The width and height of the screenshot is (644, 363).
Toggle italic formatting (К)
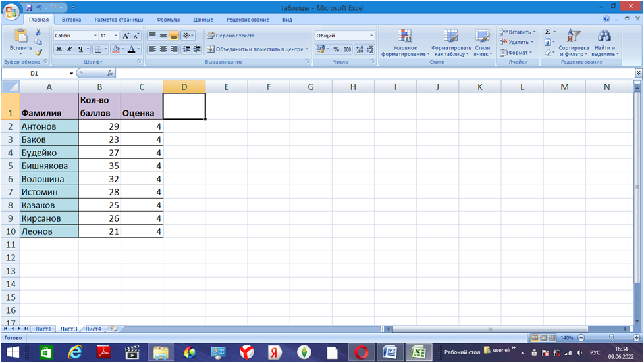(69, 49)
